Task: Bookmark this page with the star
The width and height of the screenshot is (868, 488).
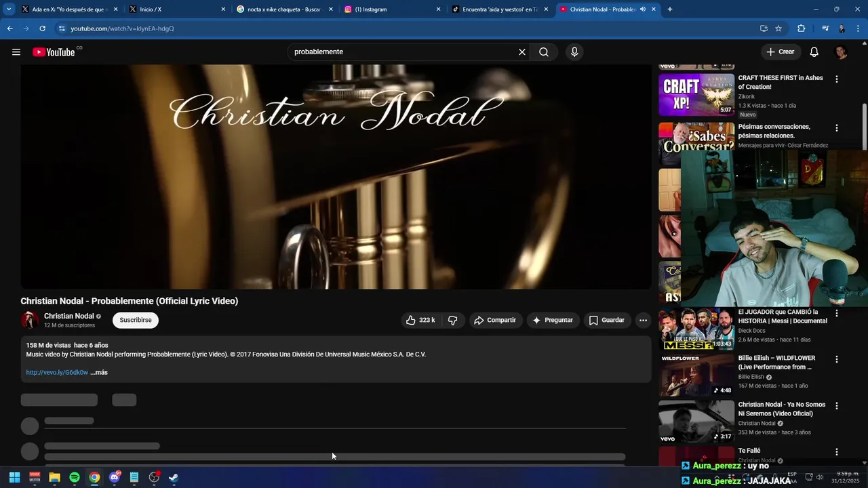Action: click(x=778, y=28)
